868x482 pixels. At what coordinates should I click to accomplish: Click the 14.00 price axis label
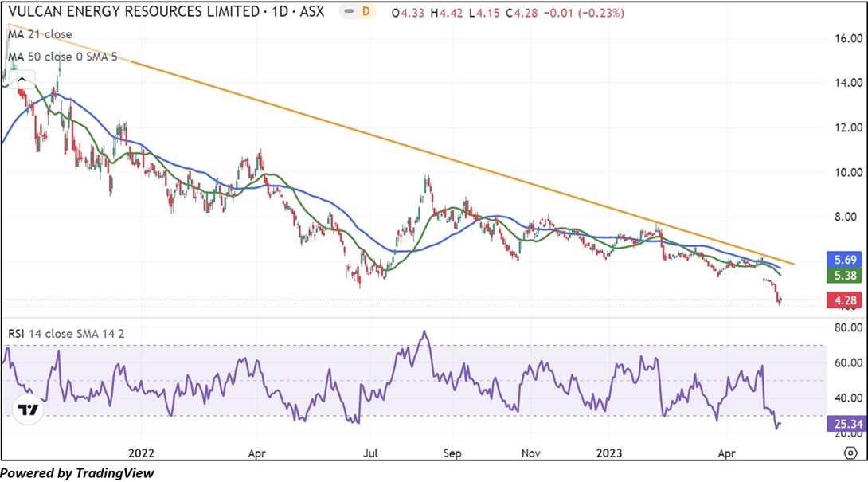[x=849, y=83]
